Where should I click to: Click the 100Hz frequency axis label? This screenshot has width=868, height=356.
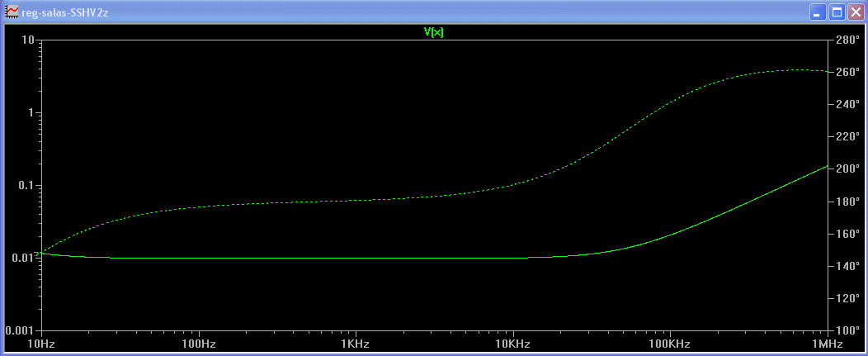pyautogui.click(x=198, y=343)
